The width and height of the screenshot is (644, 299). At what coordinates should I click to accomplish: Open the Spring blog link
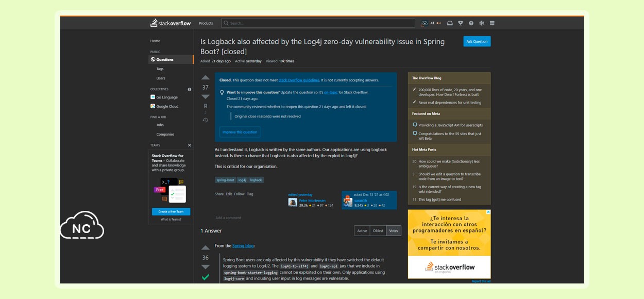pos(243,246)
